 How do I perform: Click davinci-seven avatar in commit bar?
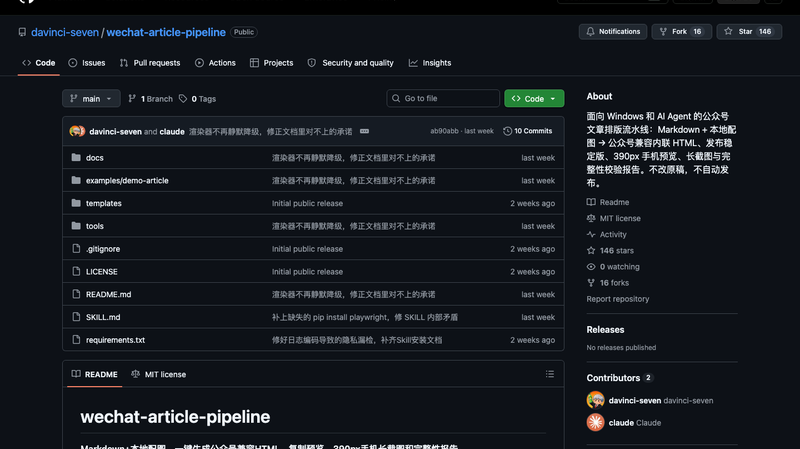(77, 131)
